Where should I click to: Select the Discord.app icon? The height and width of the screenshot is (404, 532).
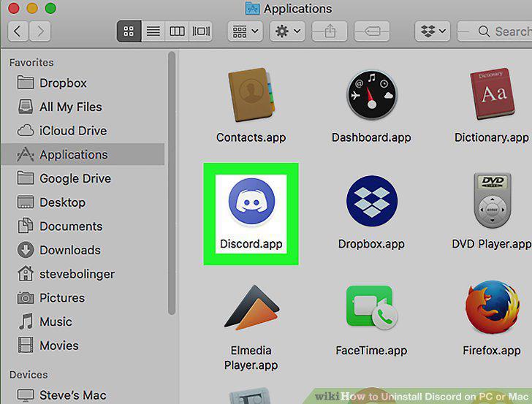(x=251, y=202)
